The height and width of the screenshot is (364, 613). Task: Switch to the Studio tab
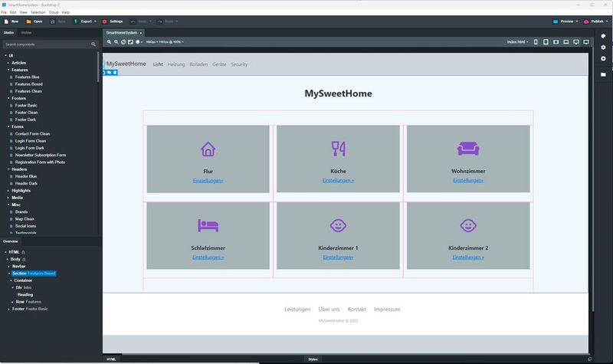pos(8,33)
